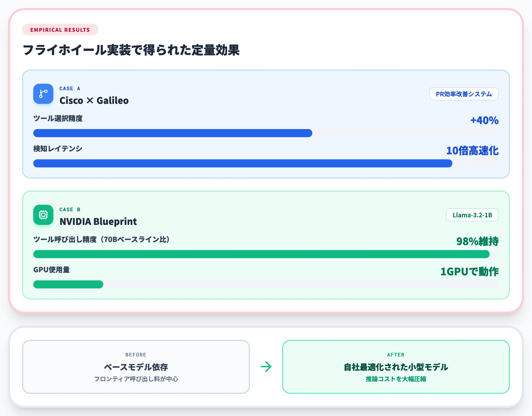Click the ツール選択精度 progress bar
Image resolution: width=532 pixels, height=416 pixels.
pyautogui.click(x=266, y=133)
